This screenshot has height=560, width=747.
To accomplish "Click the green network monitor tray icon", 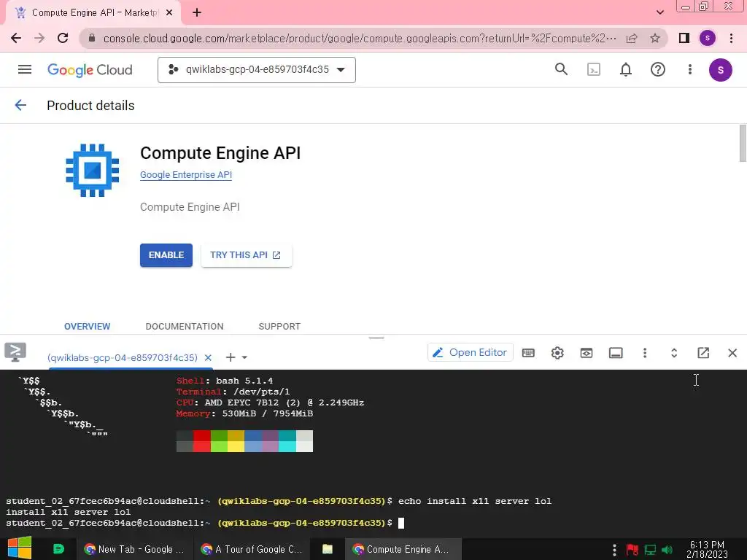I will point(650,550).
